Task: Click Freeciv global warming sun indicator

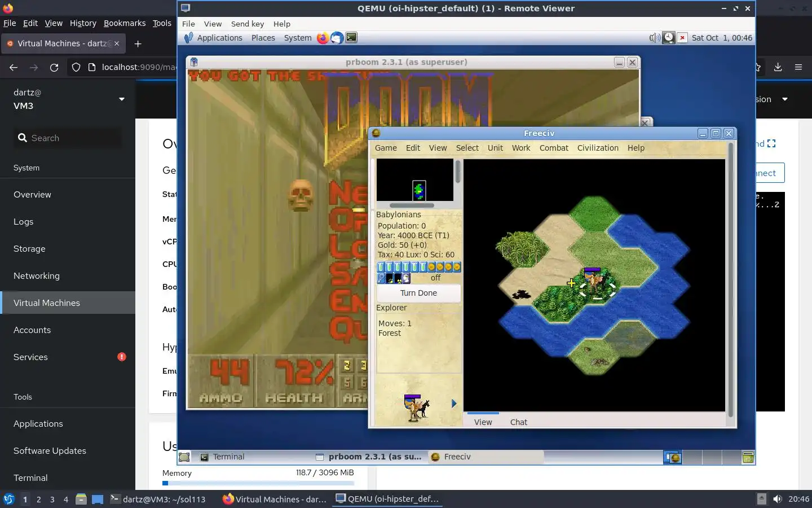Action: pyautogui.click(x=390, y=278)
